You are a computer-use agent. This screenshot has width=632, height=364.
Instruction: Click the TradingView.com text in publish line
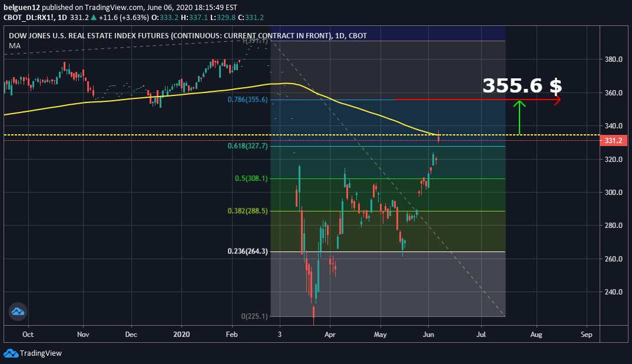[x=114, y=7]
